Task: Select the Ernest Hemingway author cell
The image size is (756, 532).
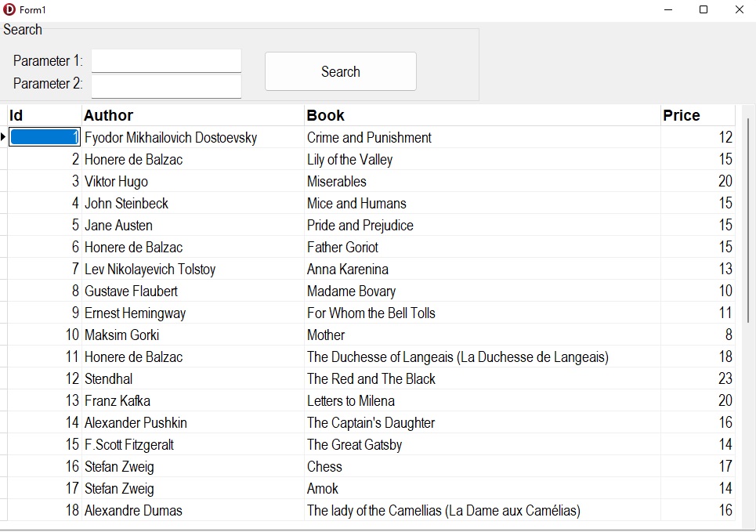Action: coord(136,313)
